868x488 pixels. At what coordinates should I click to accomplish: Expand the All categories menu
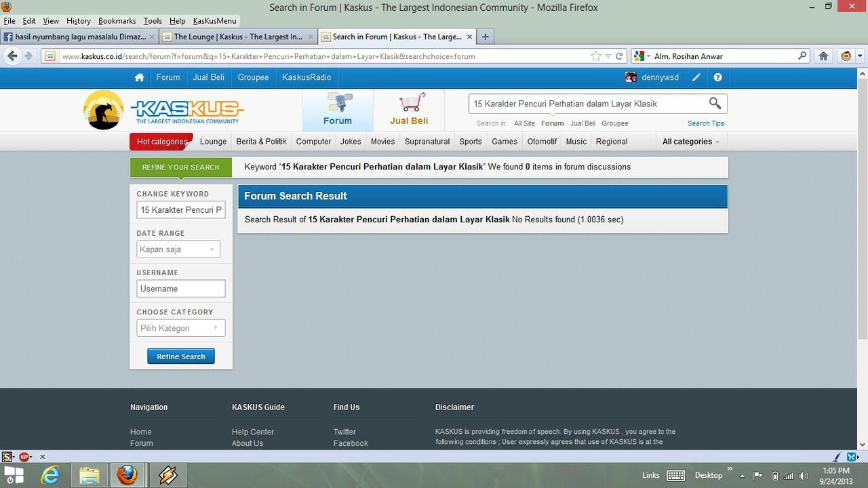click(690, 142)
